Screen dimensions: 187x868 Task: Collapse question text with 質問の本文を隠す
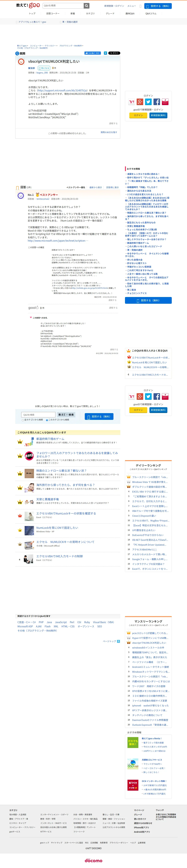109,132
